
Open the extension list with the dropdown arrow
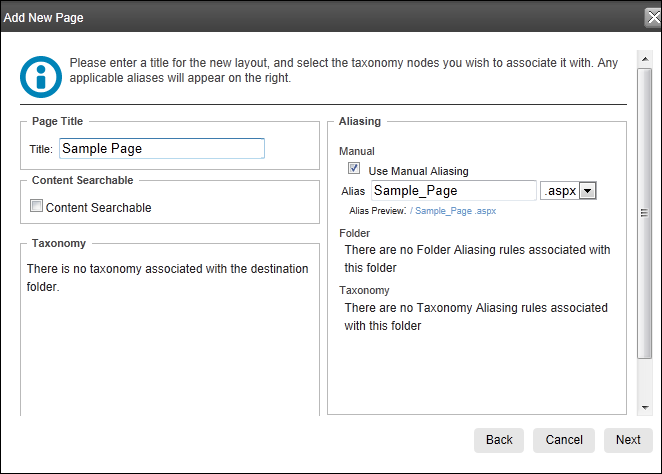(x=587, y=191)
